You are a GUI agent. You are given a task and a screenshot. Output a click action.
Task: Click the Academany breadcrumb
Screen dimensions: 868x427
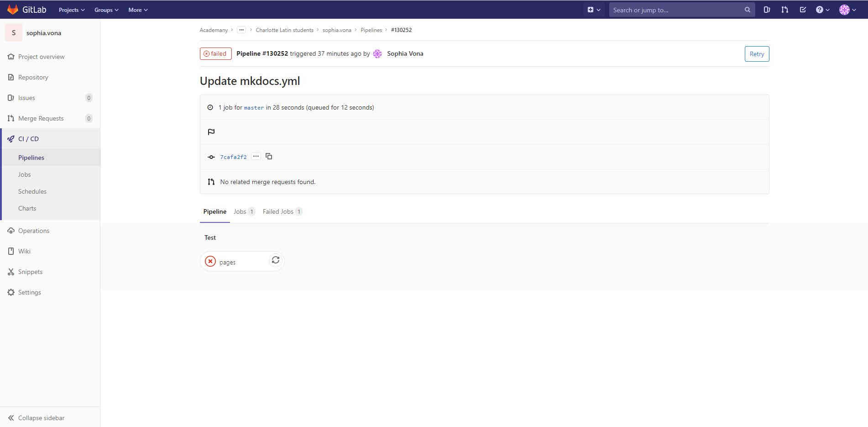coord(214,30)
